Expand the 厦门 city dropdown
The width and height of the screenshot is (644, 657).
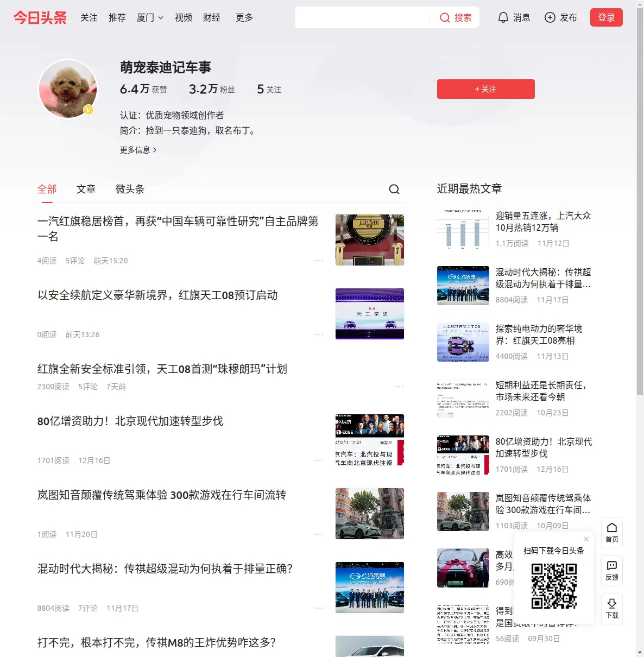point(150,17)
